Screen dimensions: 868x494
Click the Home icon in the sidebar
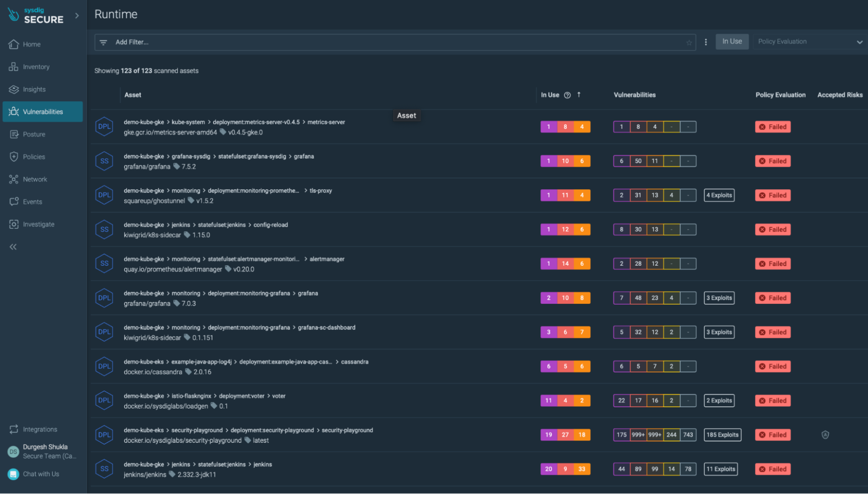point(31,44)
